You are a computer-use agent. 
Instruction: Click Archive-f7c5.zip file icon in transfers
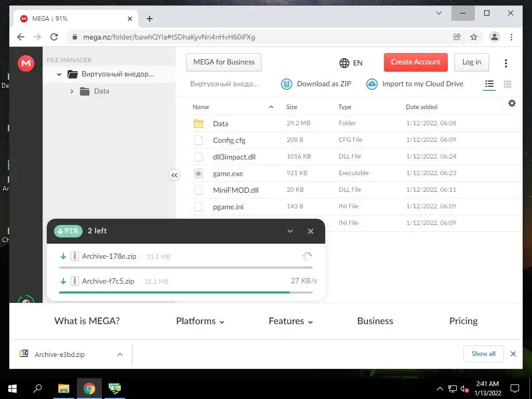coord(75,281)
